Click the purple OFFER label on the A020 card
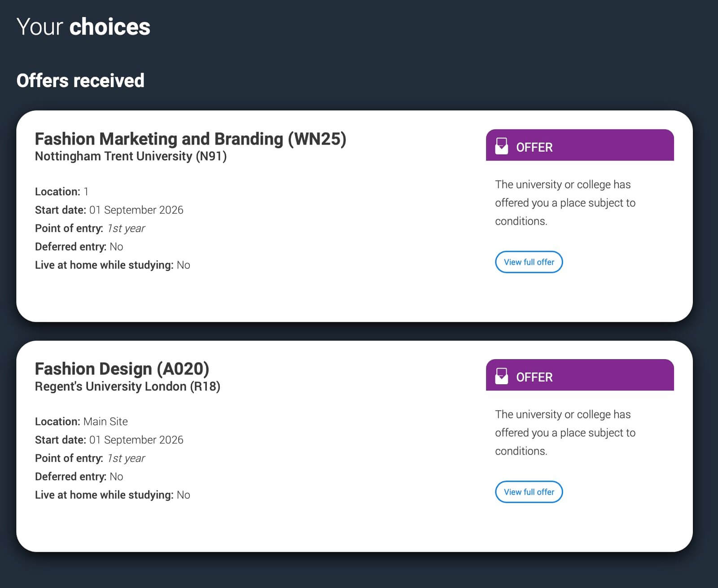Screen dimensions: 718x588 (534, 377)
